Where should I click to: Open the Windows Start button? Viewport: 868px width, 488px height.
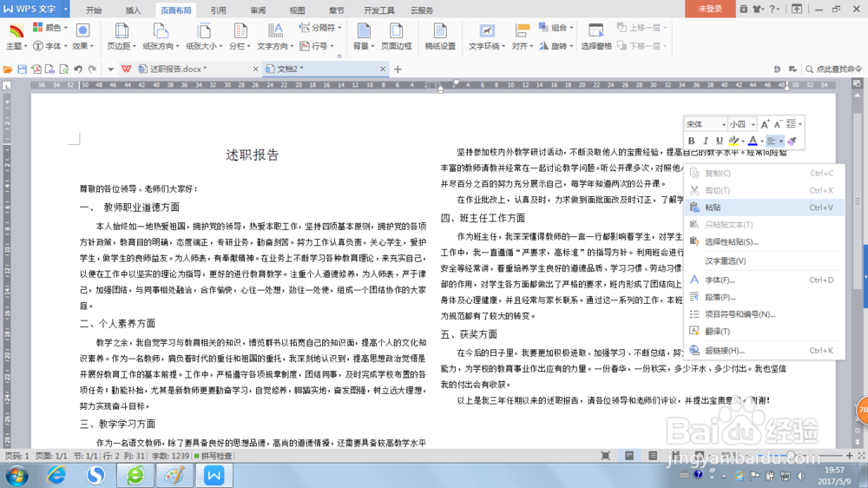(x=16, y=476)
